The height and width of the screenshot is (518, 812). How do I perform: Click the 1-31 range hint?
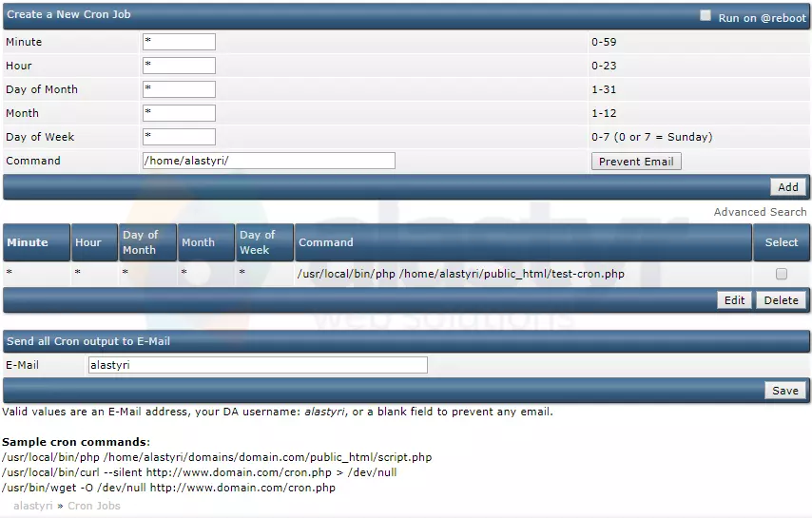(604, 89)
